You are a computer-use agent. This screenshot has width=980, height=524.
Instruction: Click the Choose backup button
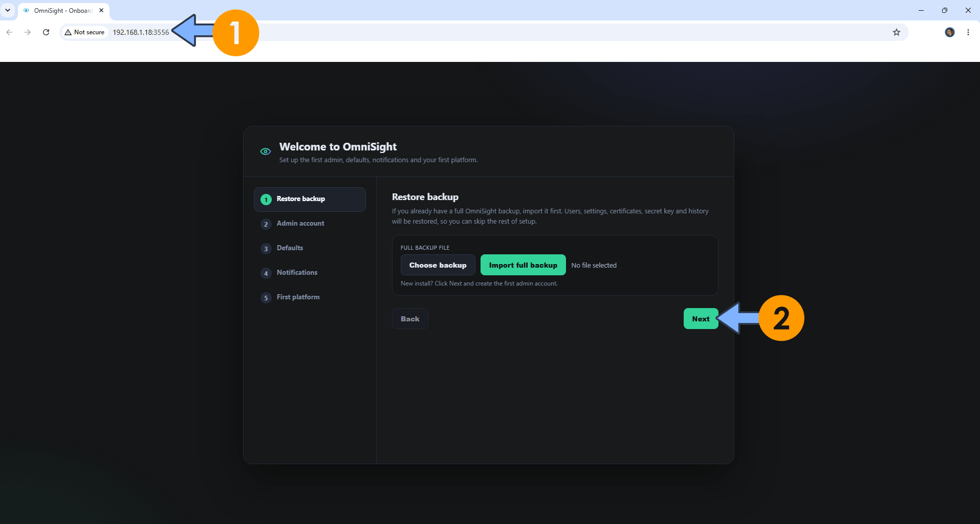click(438, 265)
